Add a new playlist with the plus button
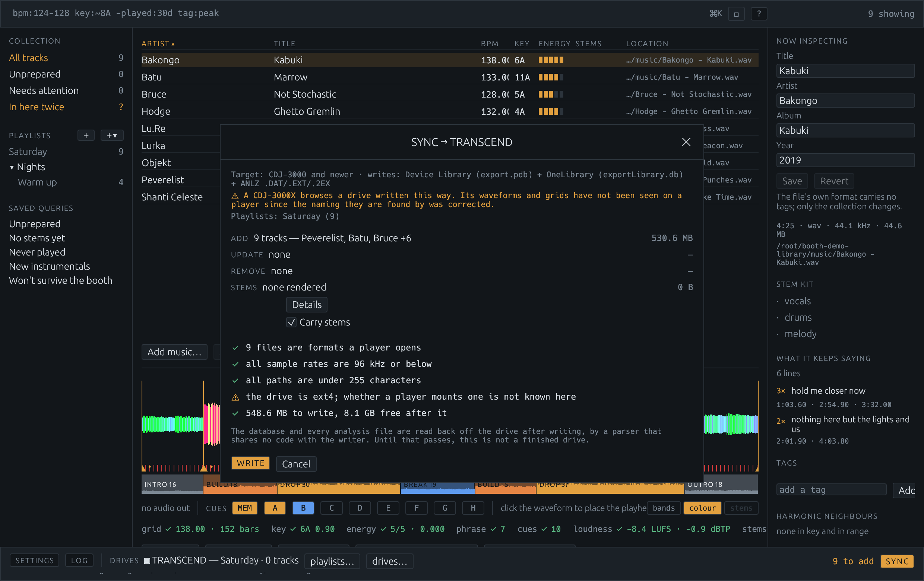Viewport: 924px width, 581px height. point(86,135)
